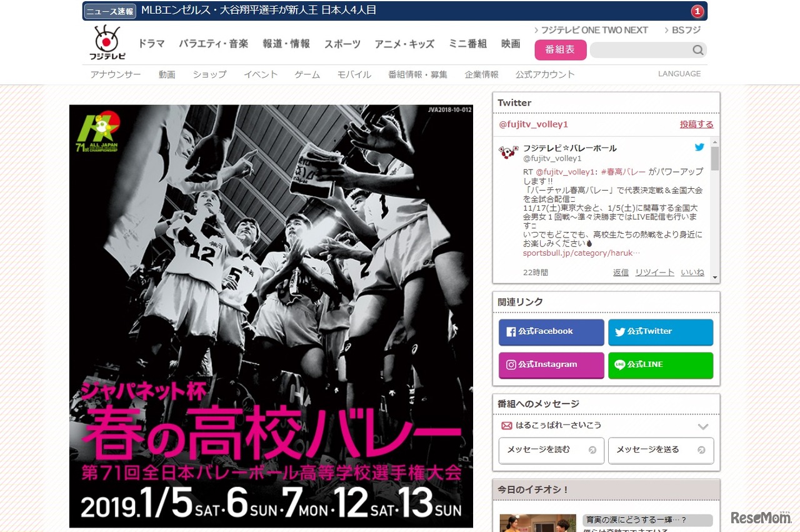Click the Twitter widget scrollbar thumb
The width and height of the screenshot is (800, 532).
coord(715,158)
